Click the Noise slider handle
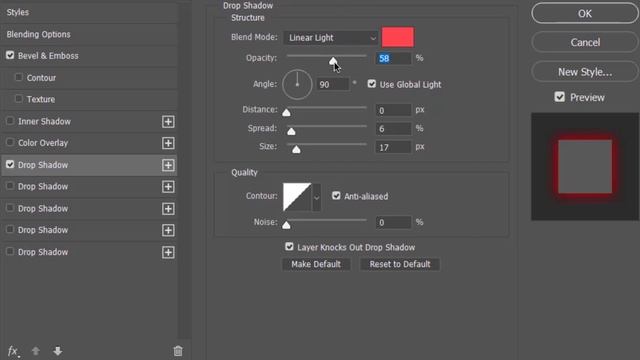 click(287, 225)
